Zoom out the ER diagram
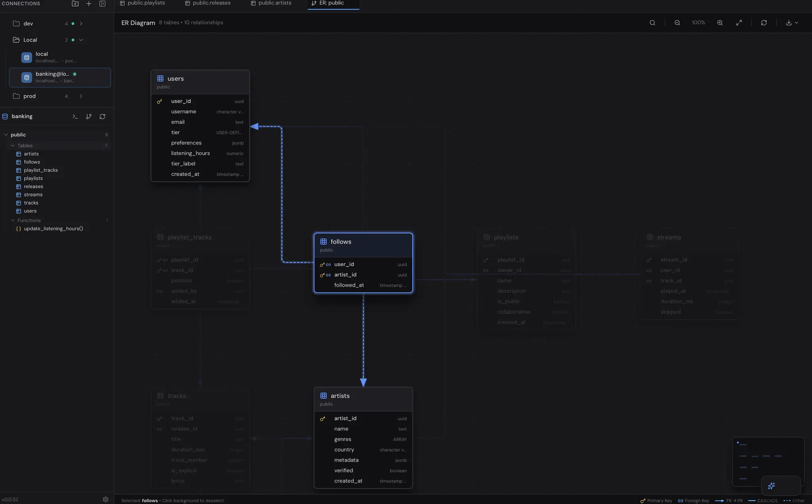Viewport: 812px width, 504px height. point(677,23)
